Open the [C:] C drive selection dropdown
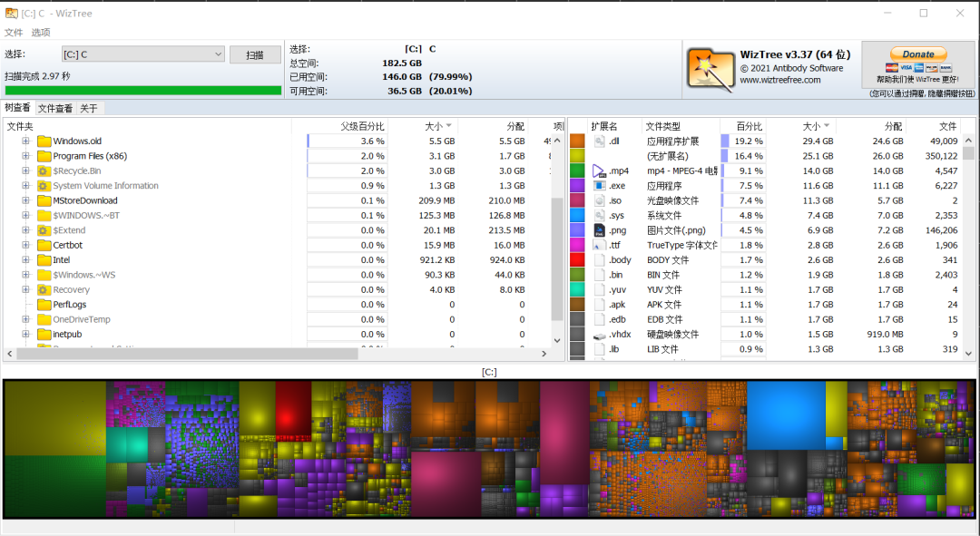The width and height of the screenshot is (980, 536). pyautogui.click(x=142, y=54)
